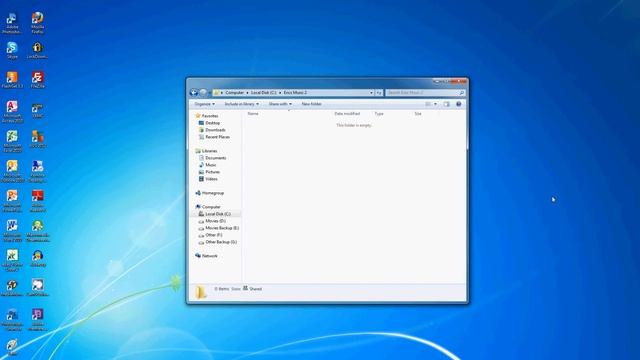The width and height of the screenshot is (640, 360).
Task: Select Network in the navigation pane
Action: [206, 256]
